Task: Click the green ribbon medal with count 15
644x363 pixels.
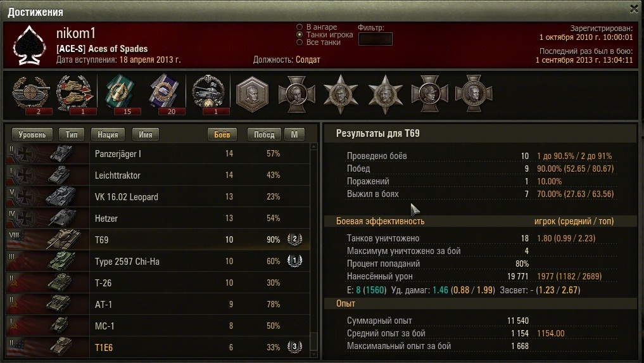Action: click(122, 94)
